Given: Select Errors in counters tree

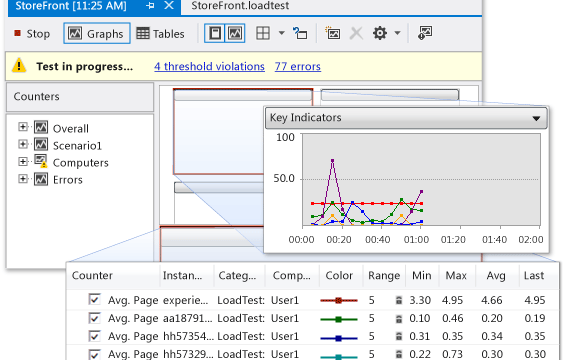Looking at the screenshot, I should point(68,180).
